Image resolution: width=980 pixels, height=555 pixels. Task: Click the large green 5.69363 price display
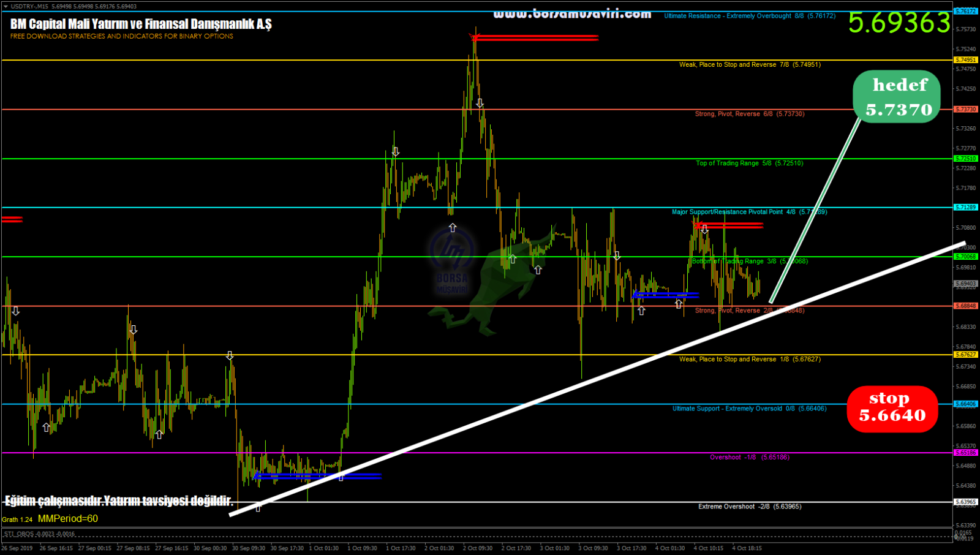tap(899, 23)
